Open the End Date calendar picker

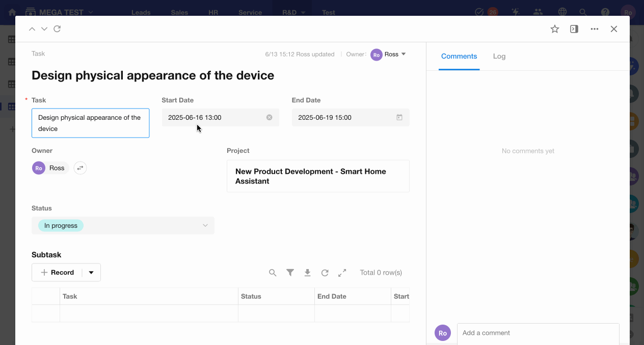[399, 118]
